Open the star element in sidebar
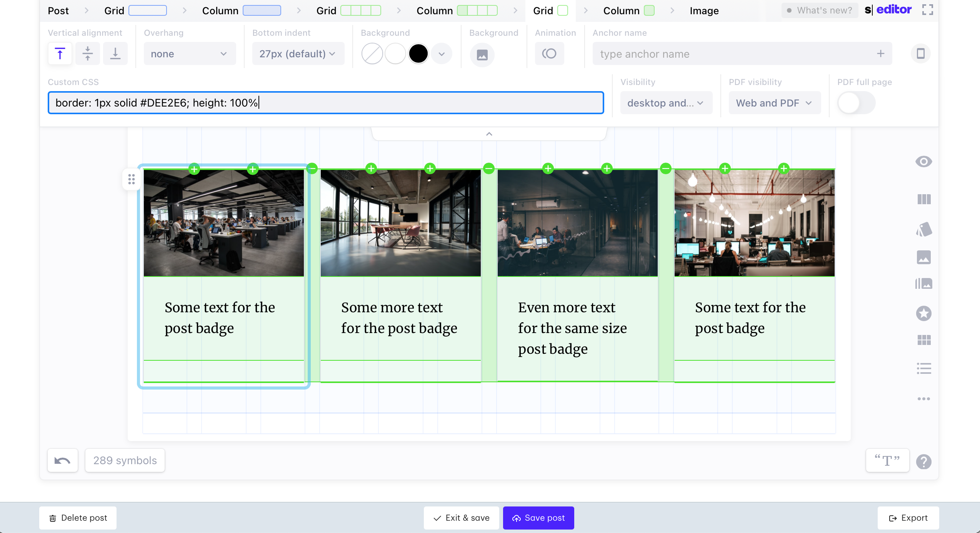This screenshot has width=980, height=533. click(x=923, y=313)
